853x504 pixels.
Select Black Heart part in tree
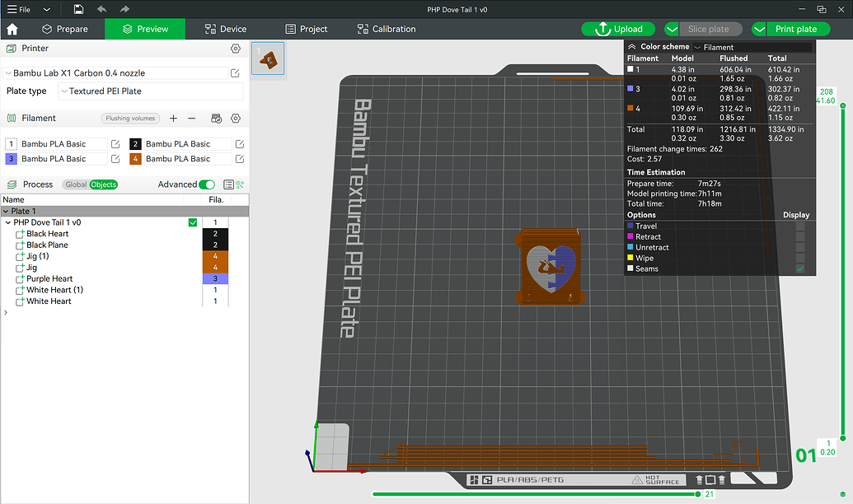[47, 234]
